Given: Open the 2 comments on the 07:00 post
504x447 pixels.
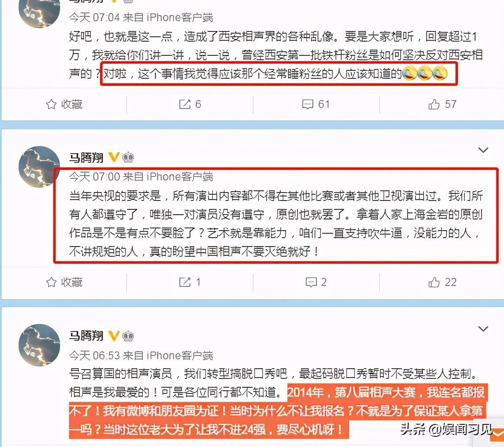Looking at the screenshot, I should pos(316,282).
